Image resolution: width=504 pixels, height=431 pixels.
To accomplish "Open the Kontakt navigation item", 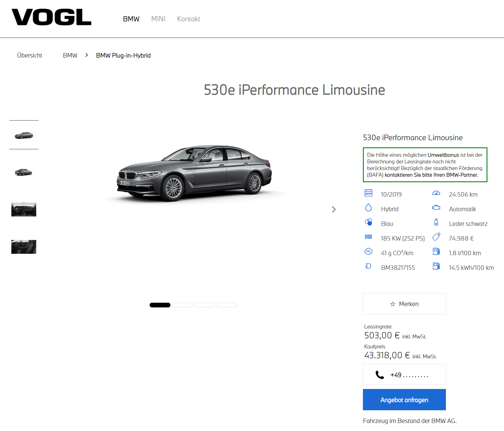I will click(x=189, y=19).
